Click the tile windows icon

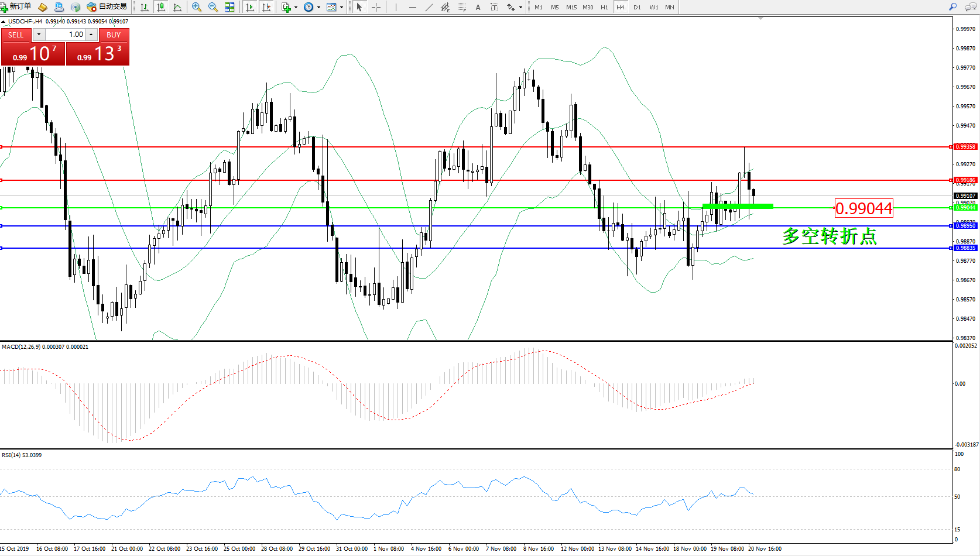229,7
